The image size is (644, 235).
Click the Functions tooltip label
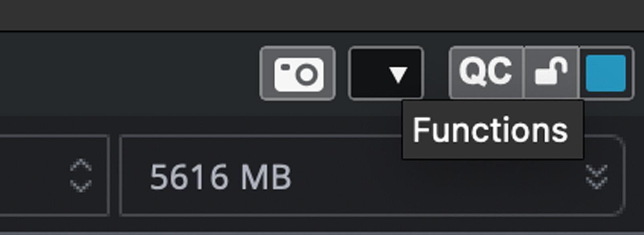[x=490, y=130]
